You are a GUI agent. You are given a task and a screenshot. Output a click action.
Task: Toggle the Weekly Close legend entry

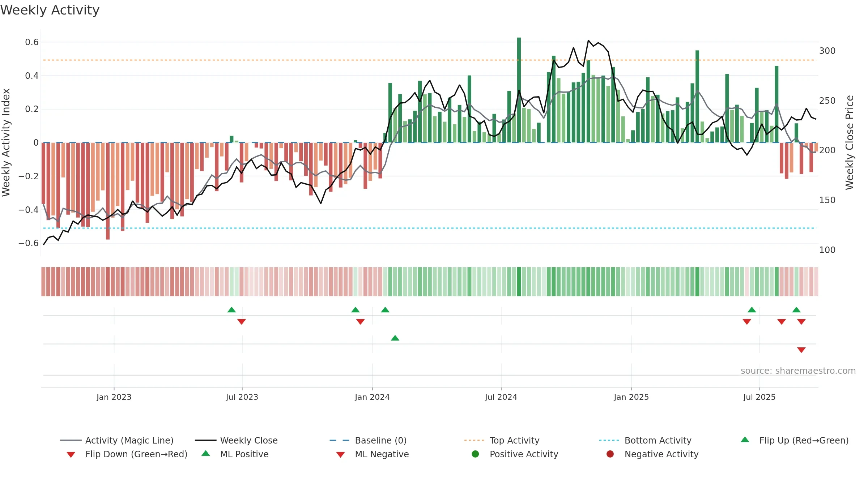coord(236,440)
